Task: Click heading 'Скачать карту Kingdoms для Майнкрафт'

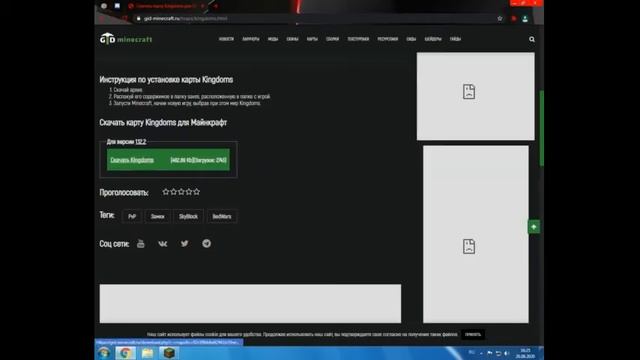Action: (x=163, y=122)
